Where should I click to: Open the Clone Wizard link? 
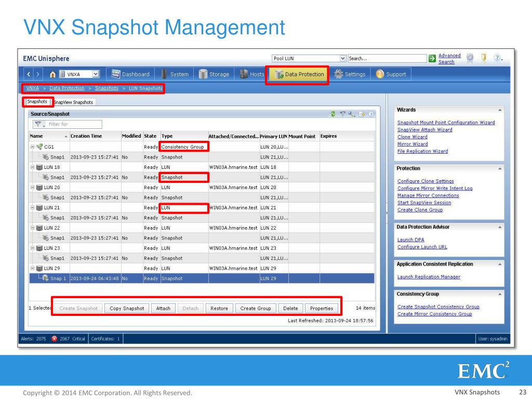pos(412,137)
